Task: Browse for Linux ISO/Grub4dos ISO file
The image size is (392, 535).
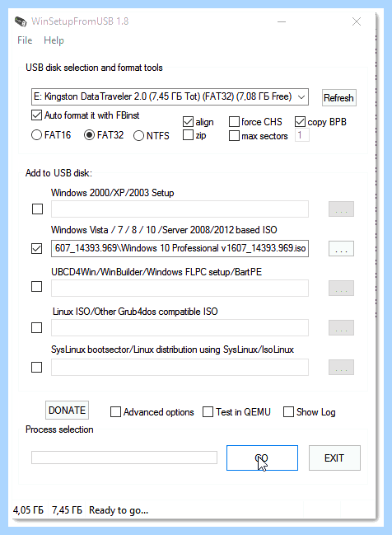Action: (x=341, y=327)
